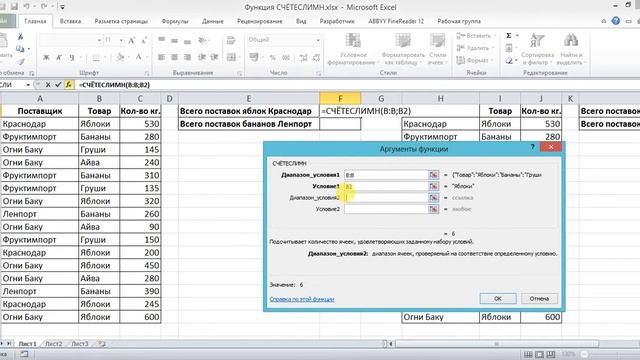Click the fill color bucket icon
The image size is (640, 360).
[120, 58]
